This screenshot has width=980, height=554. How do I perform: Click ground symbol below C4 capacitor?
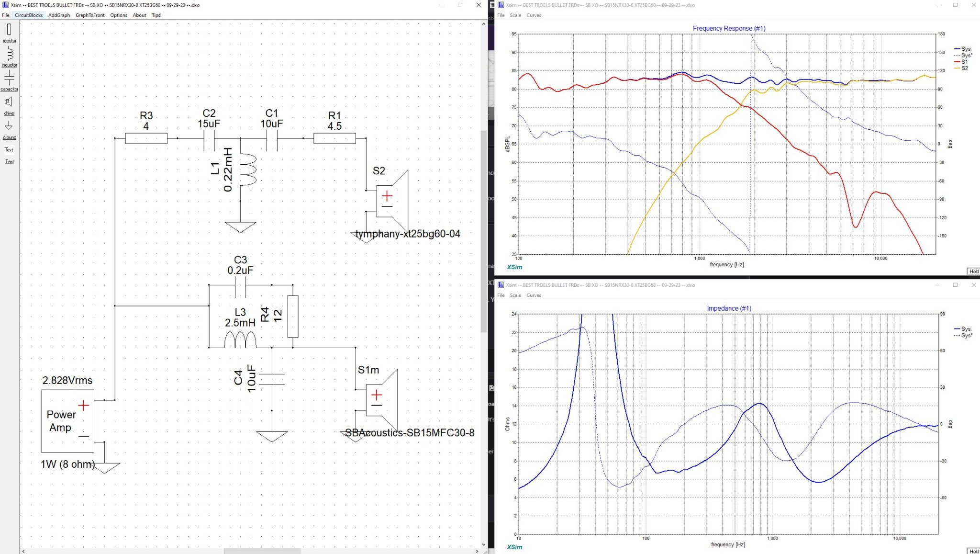[272, 437]
